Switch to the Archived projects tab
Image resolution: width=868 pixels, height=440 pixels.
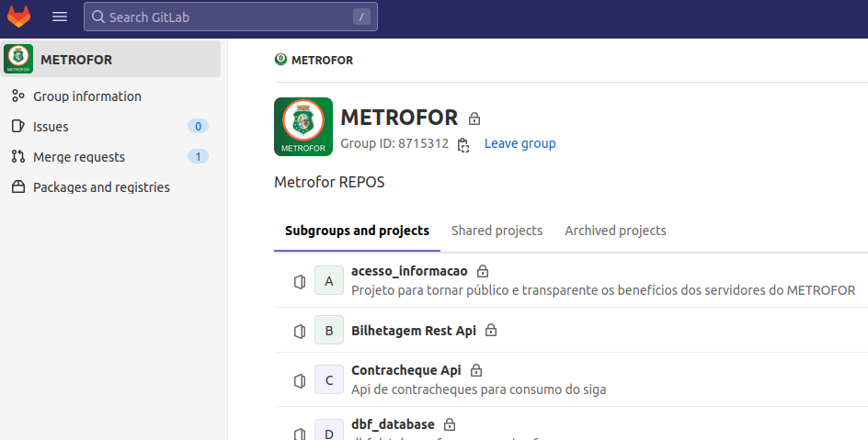click(x=615, y=231)
